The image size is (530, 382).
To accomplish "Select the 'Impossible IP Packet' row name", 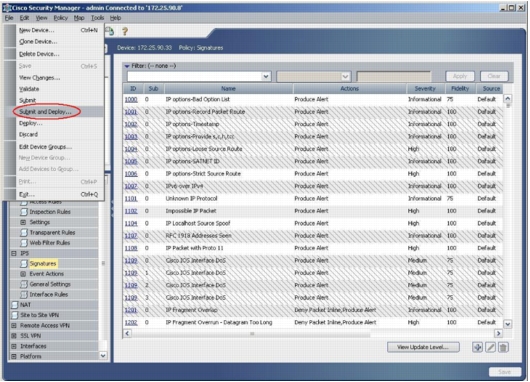I will click(x=191, y=211).
